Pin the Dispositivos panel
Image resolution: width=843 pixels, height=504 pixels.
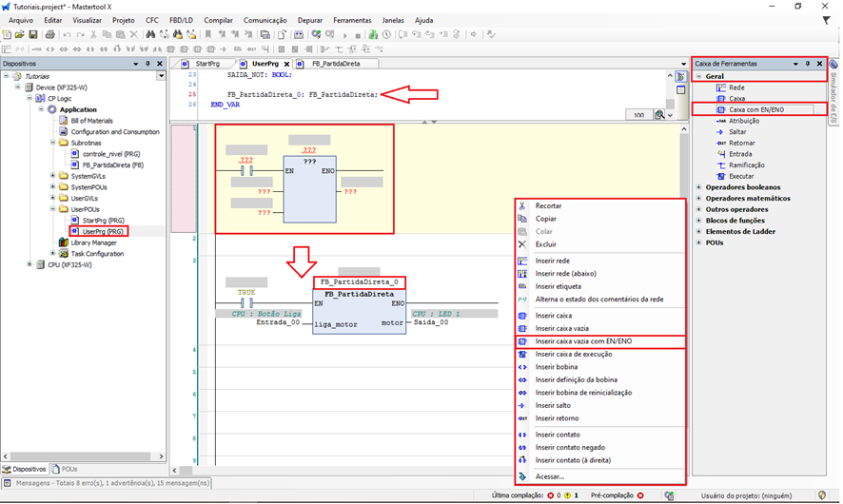147,64
